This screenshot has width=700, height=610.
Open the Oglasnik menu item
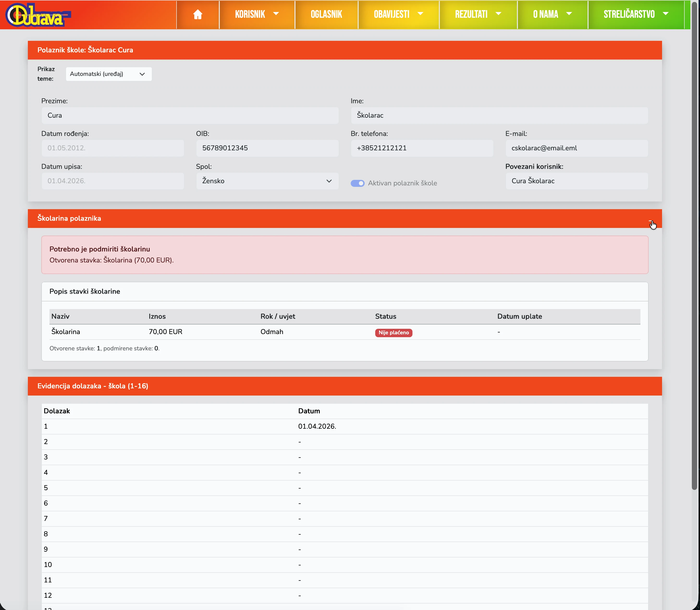click(326, 14)
